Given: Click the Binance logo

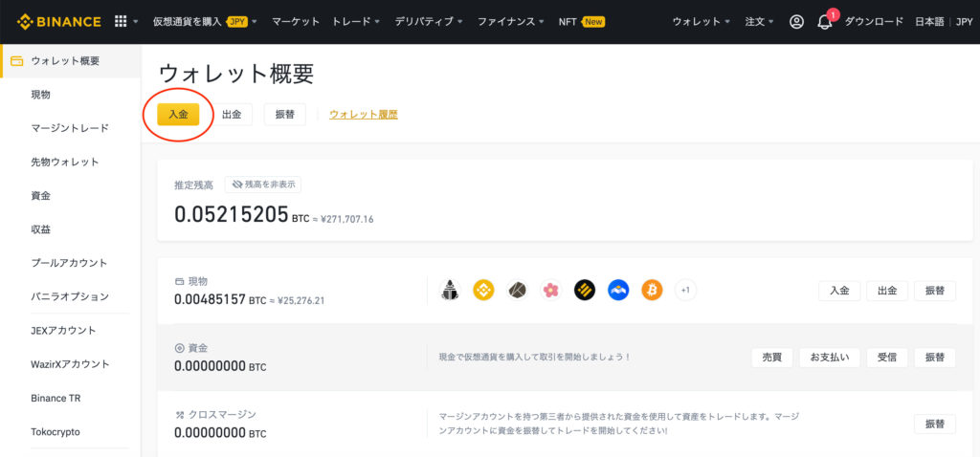Looking at the screenshot, I should point(58,22).
